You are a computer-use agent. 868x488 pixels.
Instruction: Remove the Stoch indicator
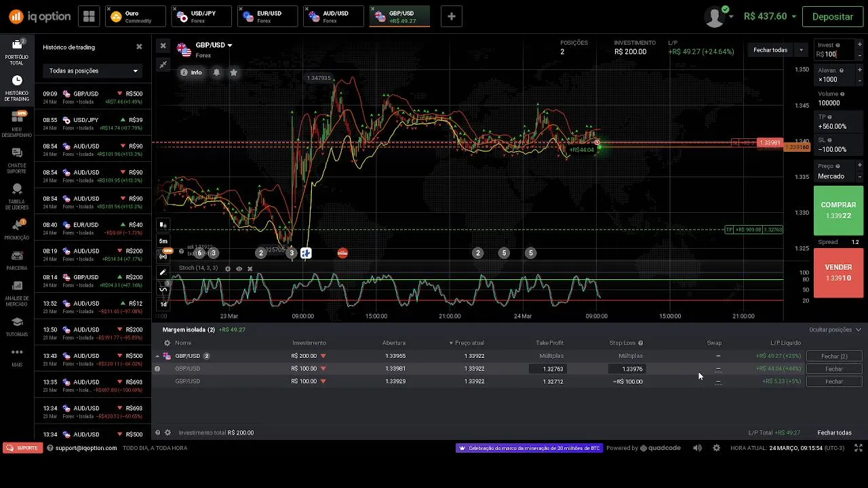pos(250,268)
